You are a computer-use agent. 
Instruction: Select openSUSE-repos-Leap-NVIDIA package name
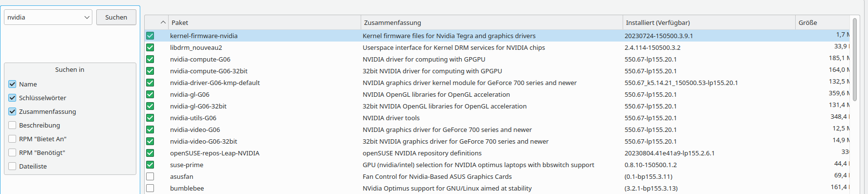click(x=215, y=153)
